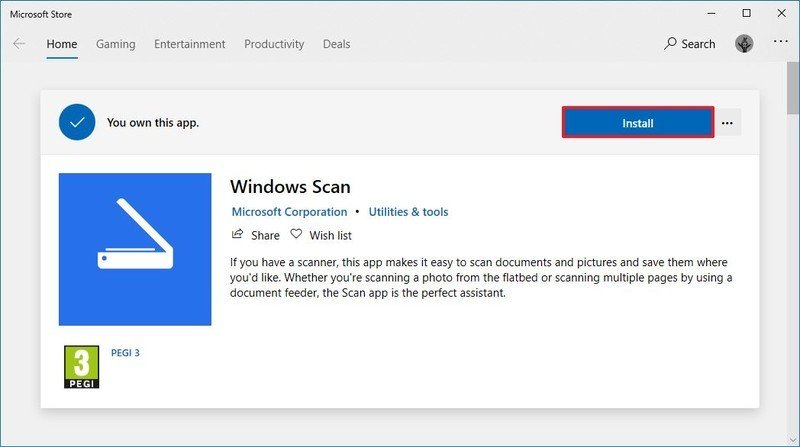This screenshot has width=800, height=447.
Task: Click the PEGI 3 rating badge
Action: point(82,367)
